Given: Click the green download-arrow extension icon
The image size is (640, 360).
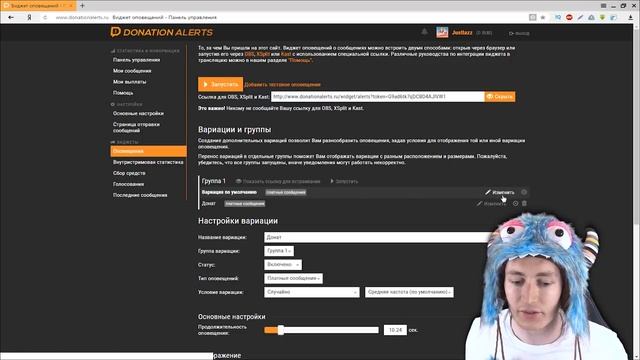Looking at the screenshot, I should pyautogui.click(x=602, y=17).
